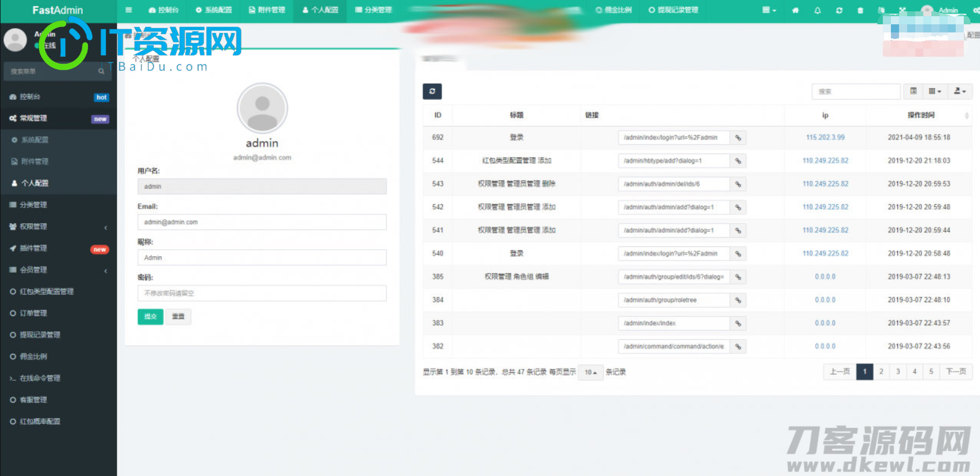This screenshot has width=980, height=476.
Task: Focus the 密码 password input field
Action: (x=262, y=293)
